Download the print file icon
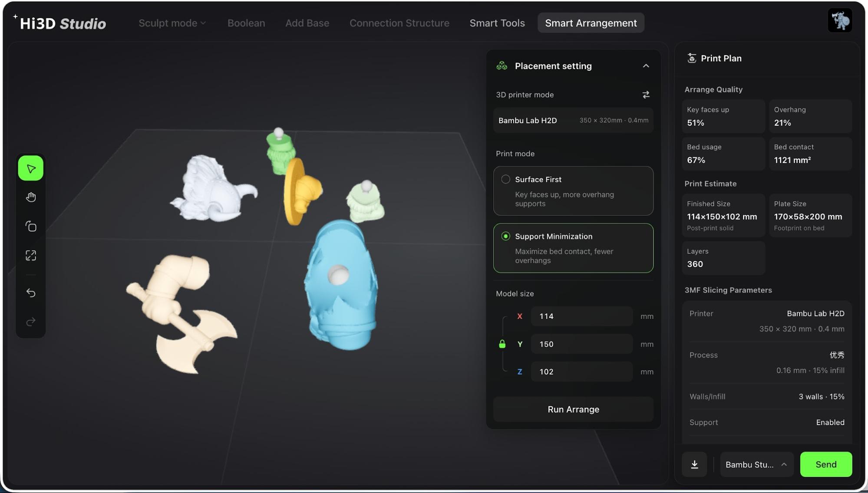This screenshot has height=493, width=868. [694, 464]
